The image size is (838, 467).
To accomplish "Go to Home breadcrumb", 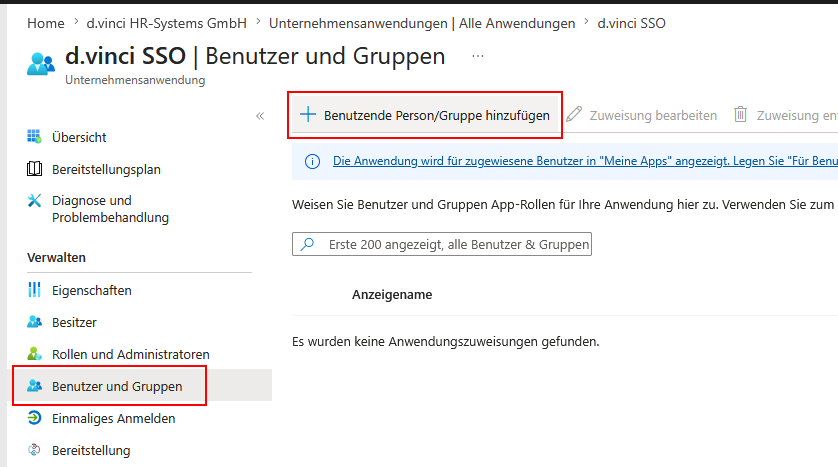I will [45, 24].
